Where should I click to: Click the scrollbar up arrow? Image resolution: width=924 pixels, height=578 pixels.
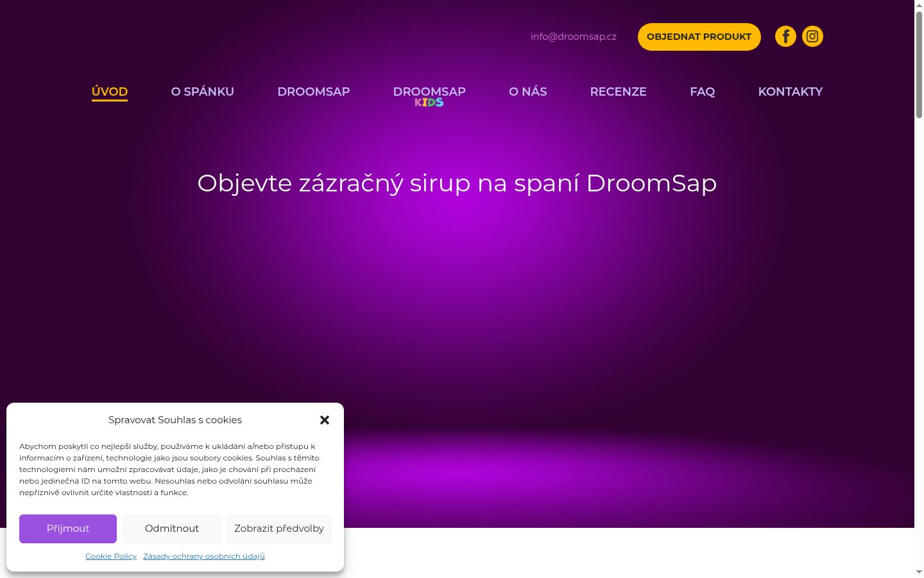tap(919, 5)
